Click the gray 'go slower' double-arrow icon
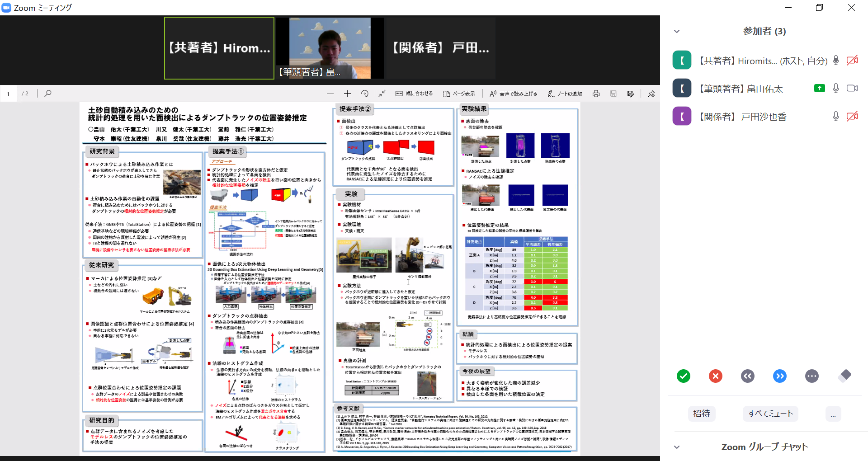868x461 pixels. pyautogui.click(x=747, y=376)
